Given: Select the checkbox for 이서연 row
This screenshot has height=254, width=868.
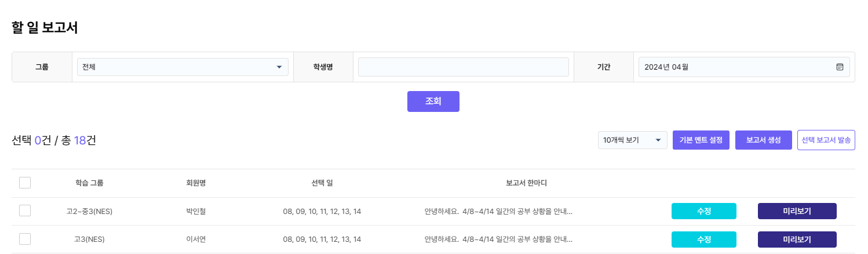Looking at the screenshot, I should click(x=25, y=239).
